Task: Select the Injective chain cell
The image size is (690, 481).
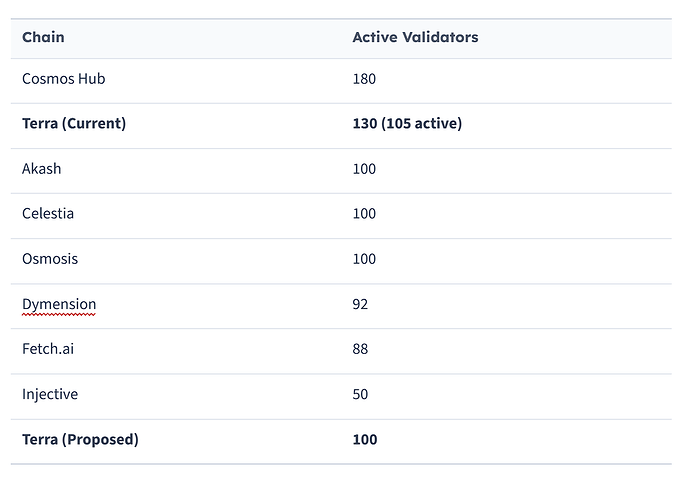Action: tap(50, 394)
